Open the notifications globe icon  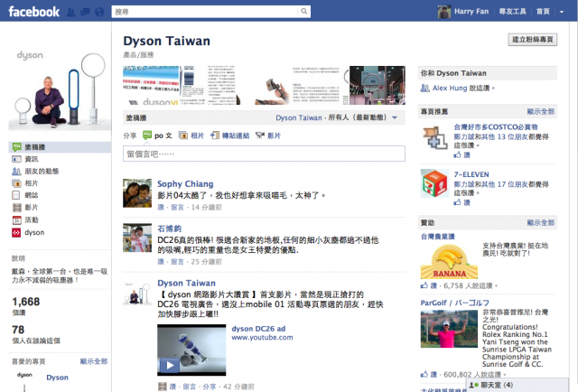[99, 12]
